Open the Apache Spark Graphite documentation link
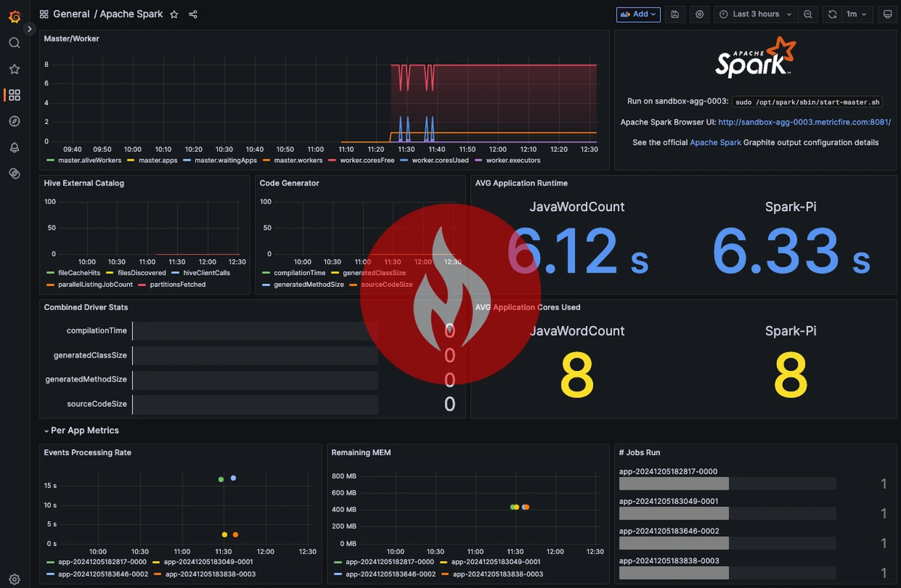Image resolution: width=901 pixels, height=588 pixels. coord(716,142)
